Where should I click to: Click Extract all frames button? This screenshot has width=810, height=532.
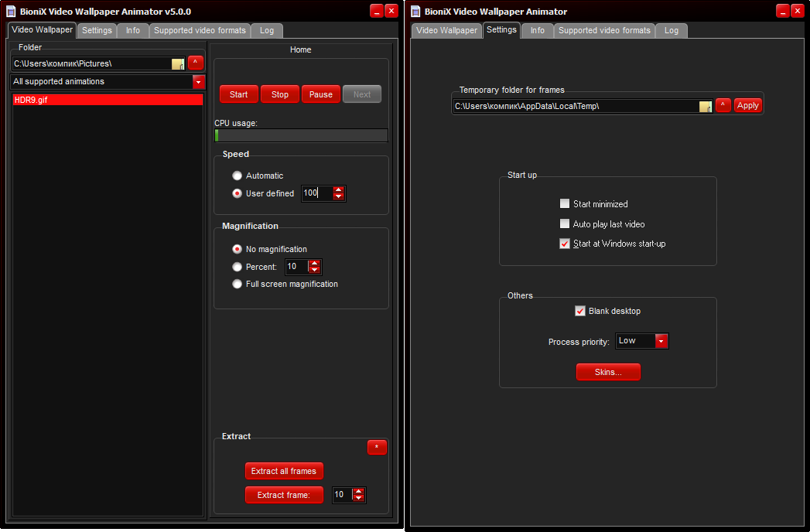[x=284, y=471]
